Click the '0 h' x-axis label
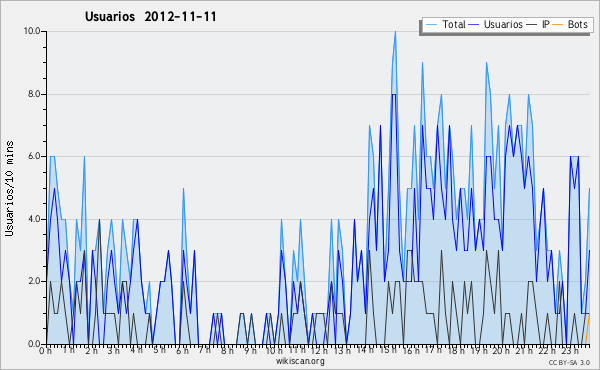 point(45,351)
